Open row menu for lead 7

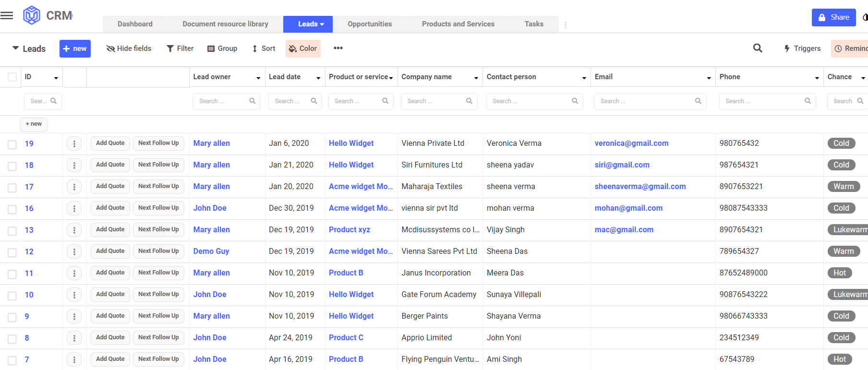click(74, 359)
